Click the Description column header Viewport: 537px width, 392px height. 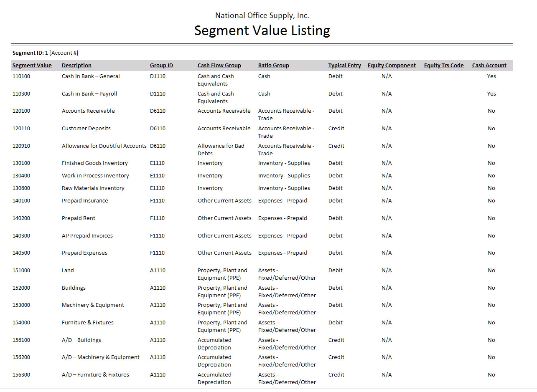[x=76, y=66]
